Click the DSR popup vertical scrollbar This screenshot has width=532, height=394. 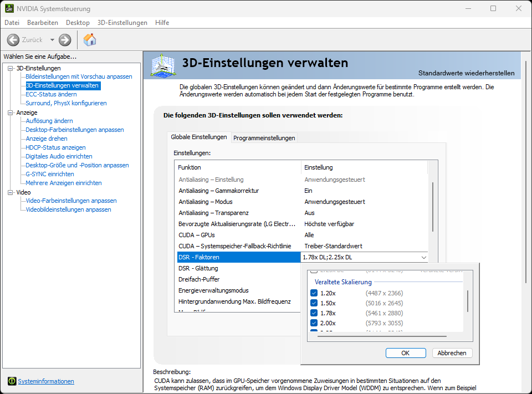pos(468,301)
